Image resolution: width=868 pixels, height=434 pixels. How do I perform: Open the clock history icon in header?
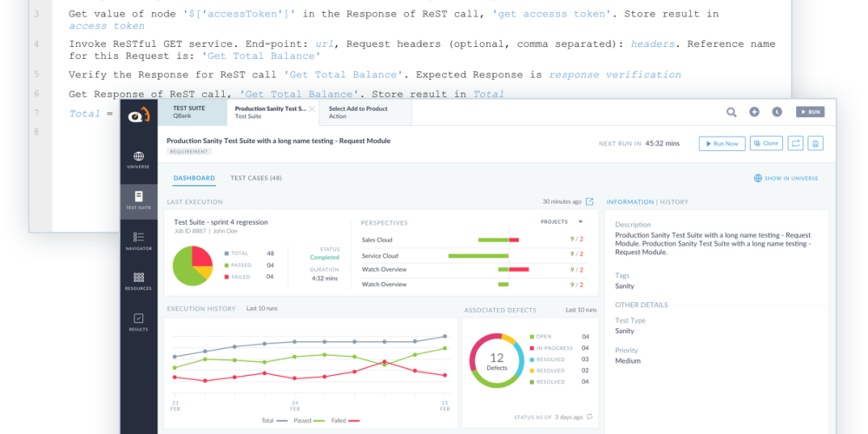click(x=777, y=112)
